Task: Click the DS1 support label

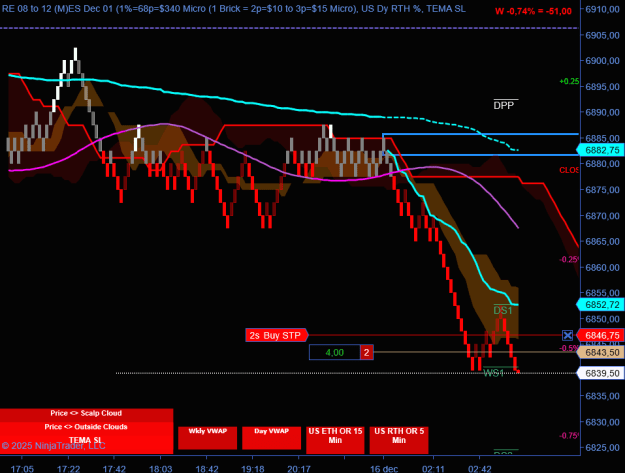Action: [503, 310]
